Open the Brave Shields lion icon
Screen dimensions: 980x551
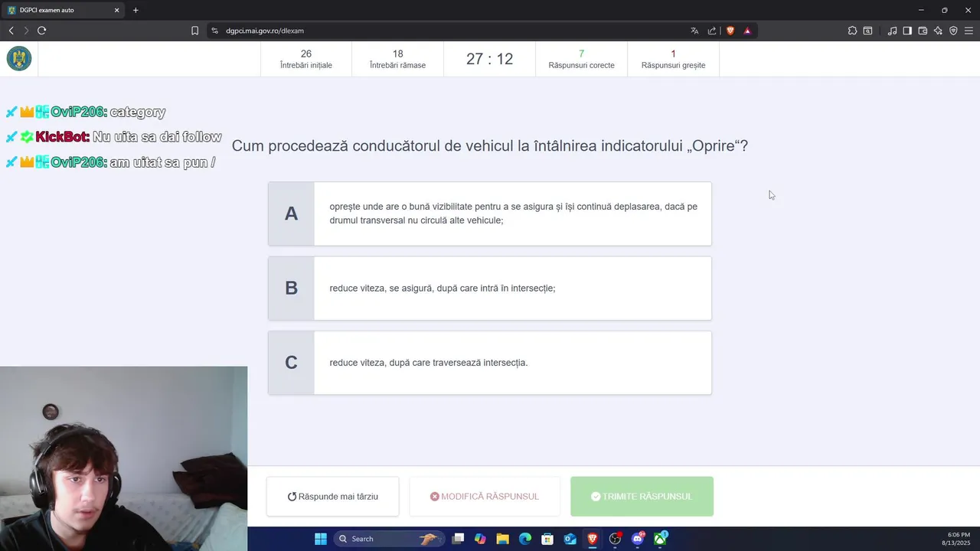[730, 31]
